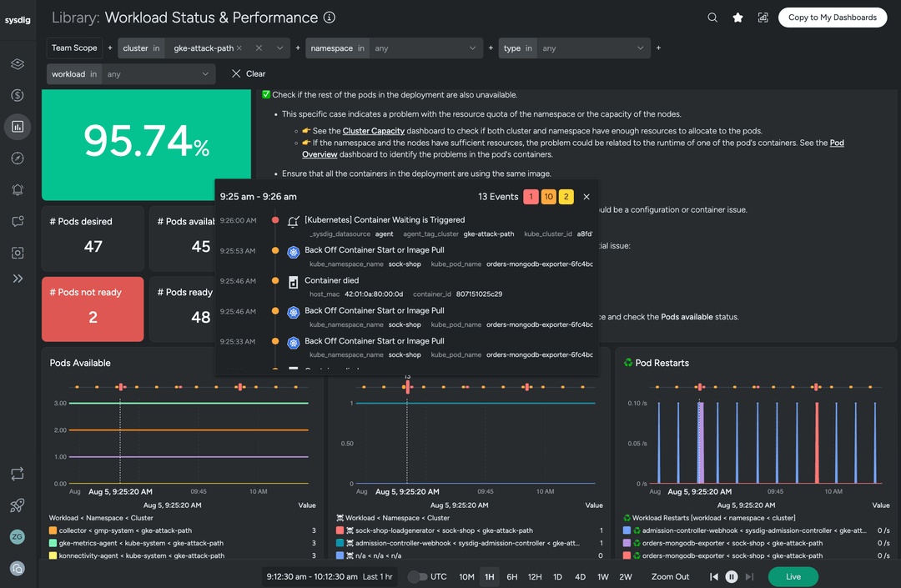Open the Explore compass icon in the sidebar
This screenshot has width=901, height=588.
click(18, 158)
